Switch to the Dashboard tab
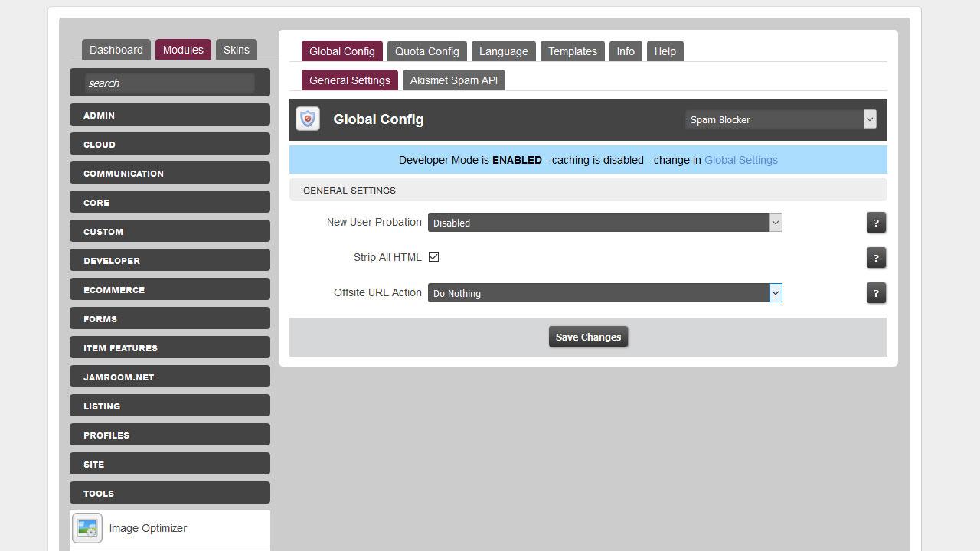The width and height of the screenshot is (980, 551). coord(116,50)
